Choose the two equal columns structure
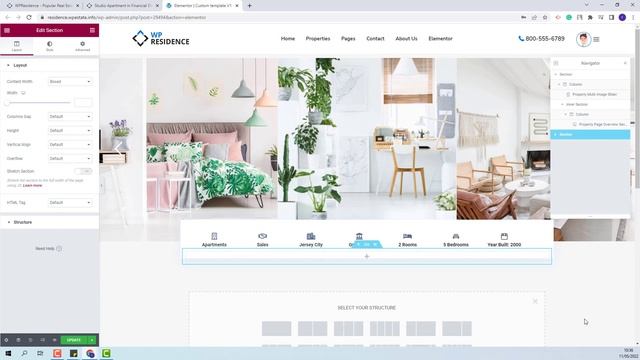 (x=312, y=329)
